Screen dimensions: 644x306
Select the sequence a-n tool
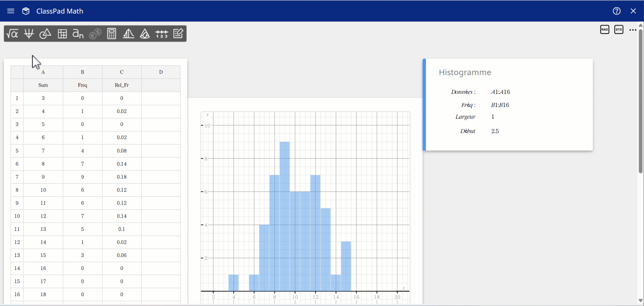[x=78, y=34]
